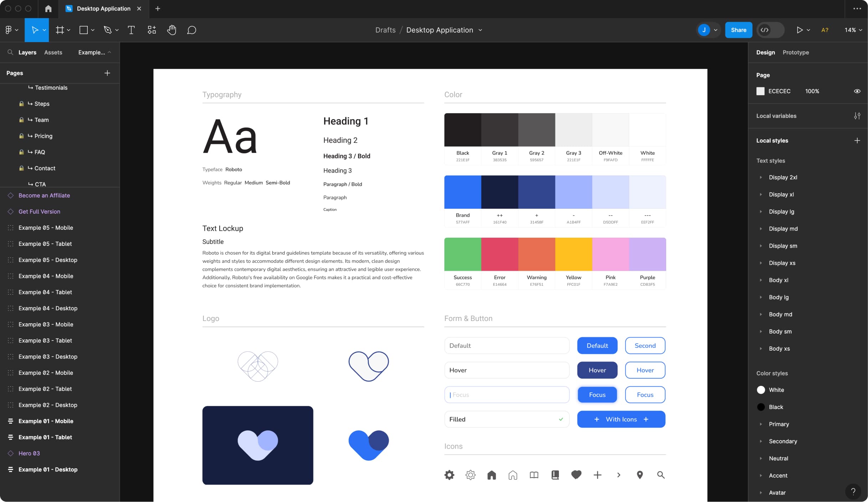Screen dimensions: 868x502
Task: Select the Black color style swatch
Action: tap(761, 407)
